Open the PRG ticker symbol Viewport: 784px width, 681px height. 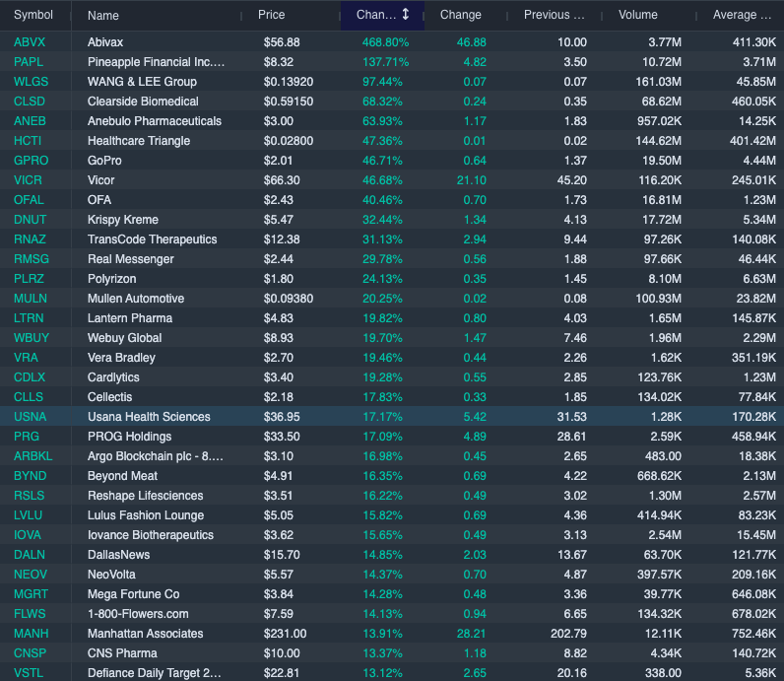coord(27,437)
